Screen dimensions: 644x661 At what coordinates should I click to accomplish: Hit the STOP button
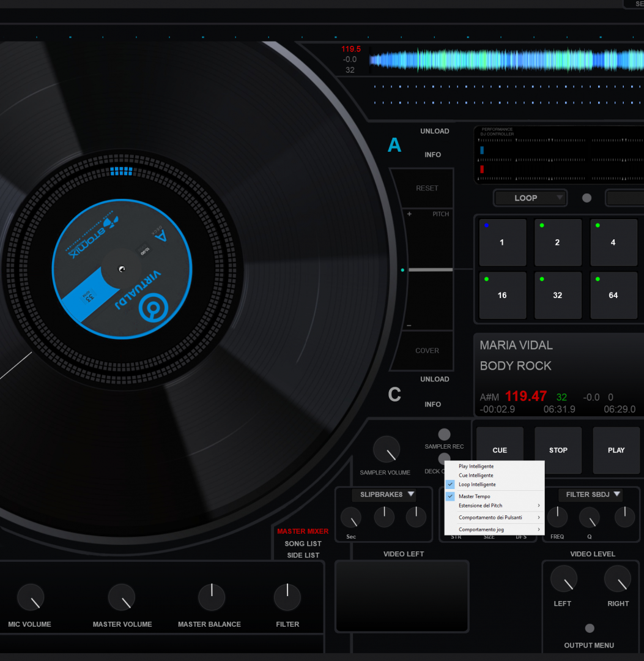coord(558,450)
